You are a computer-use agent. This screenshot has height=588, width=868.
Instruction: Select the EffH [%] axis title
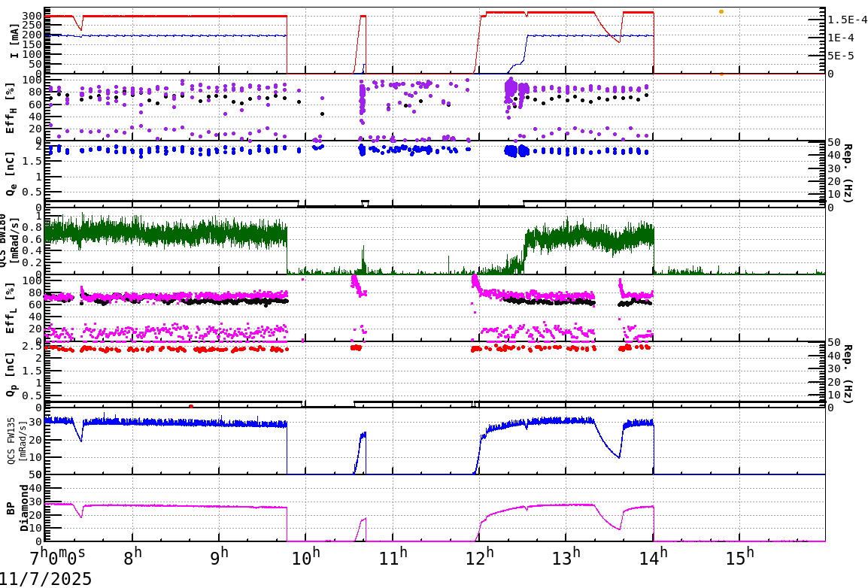(11, 108)
